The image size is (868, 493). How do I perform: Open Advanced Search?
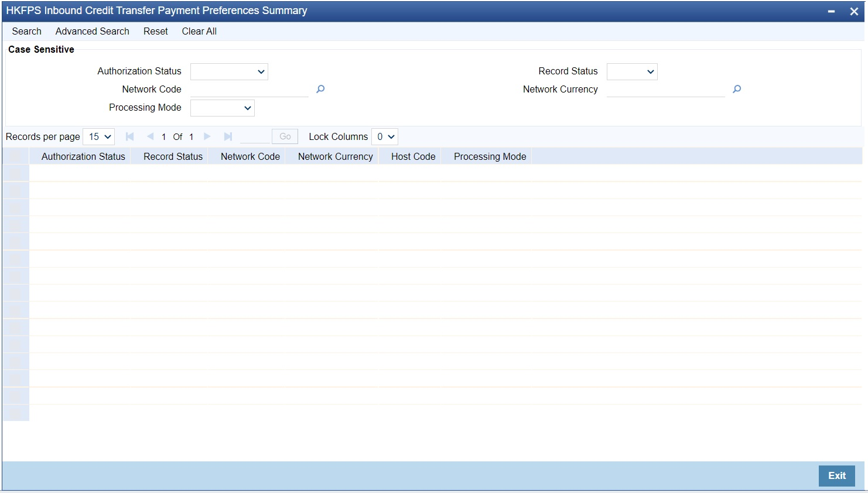[93, 31]
